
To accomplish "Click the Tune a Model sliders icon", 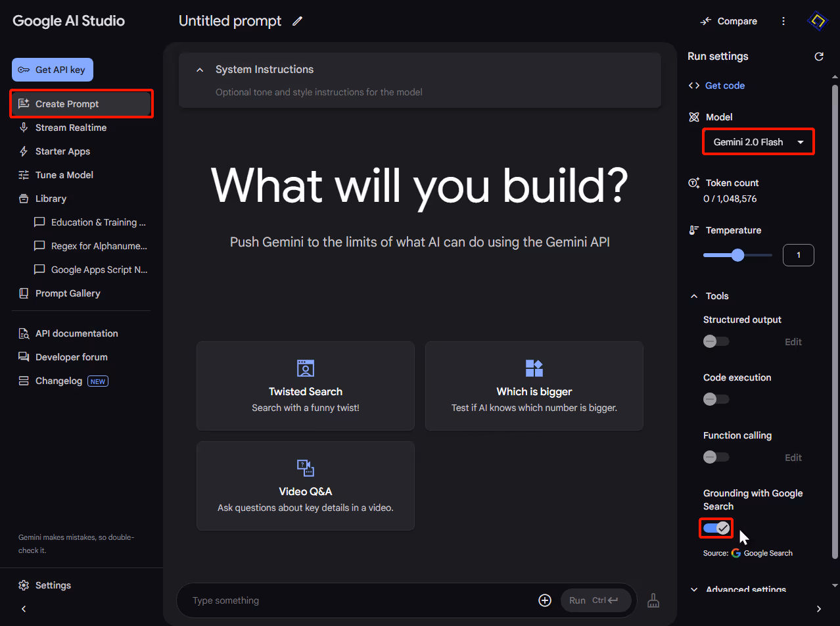I will [24, 175].
